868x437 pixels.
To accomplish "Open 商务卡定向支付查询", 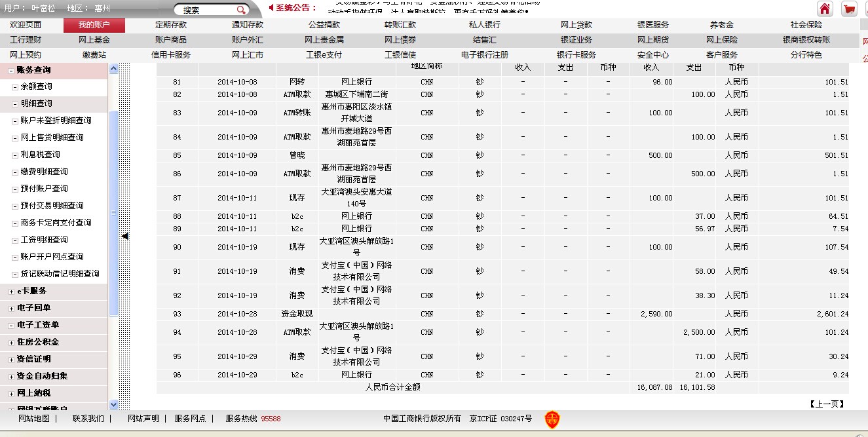I will click(x=56, y=223).
